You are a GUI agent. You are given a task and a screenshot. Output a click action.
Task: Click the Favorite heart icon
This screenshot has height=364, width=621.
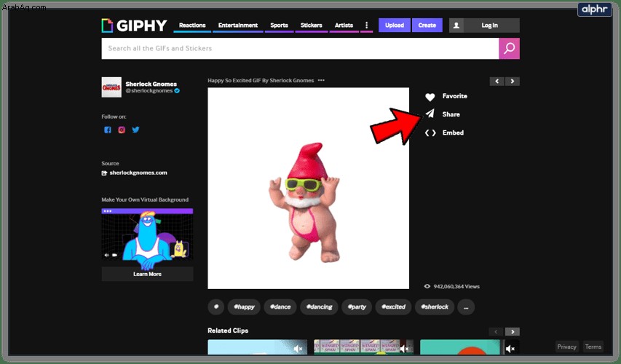[x=430, y=97]
